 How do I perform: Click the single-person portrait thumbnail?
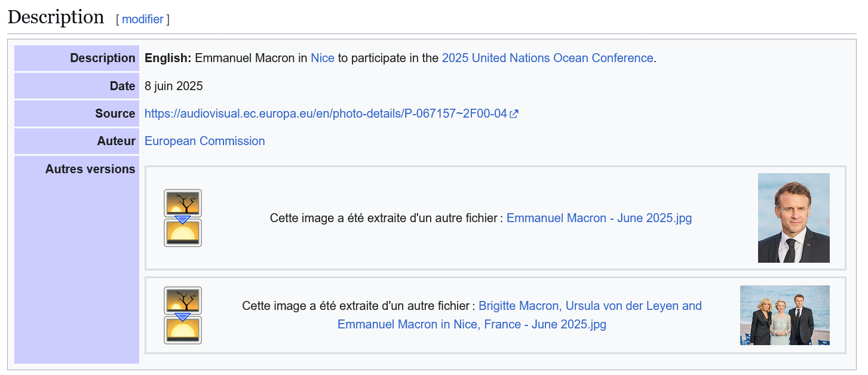click(x=793, y=218)
